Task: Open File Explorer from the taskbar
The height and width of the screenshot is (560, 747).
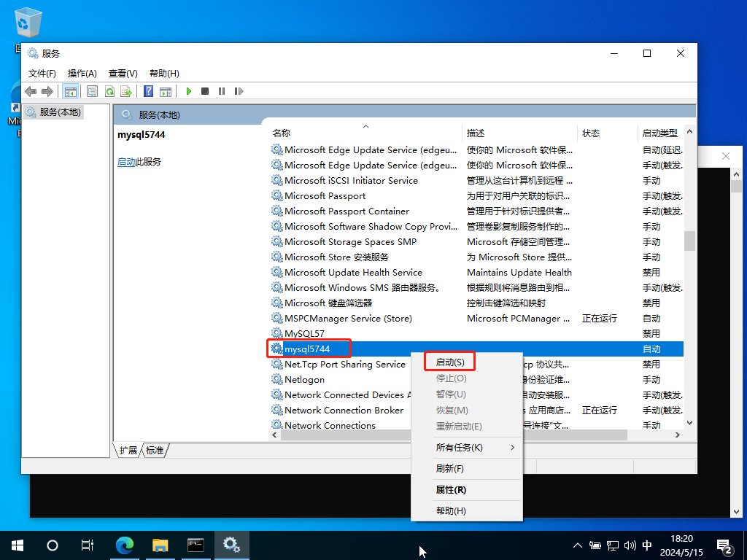Action: [x=160, y=545]
